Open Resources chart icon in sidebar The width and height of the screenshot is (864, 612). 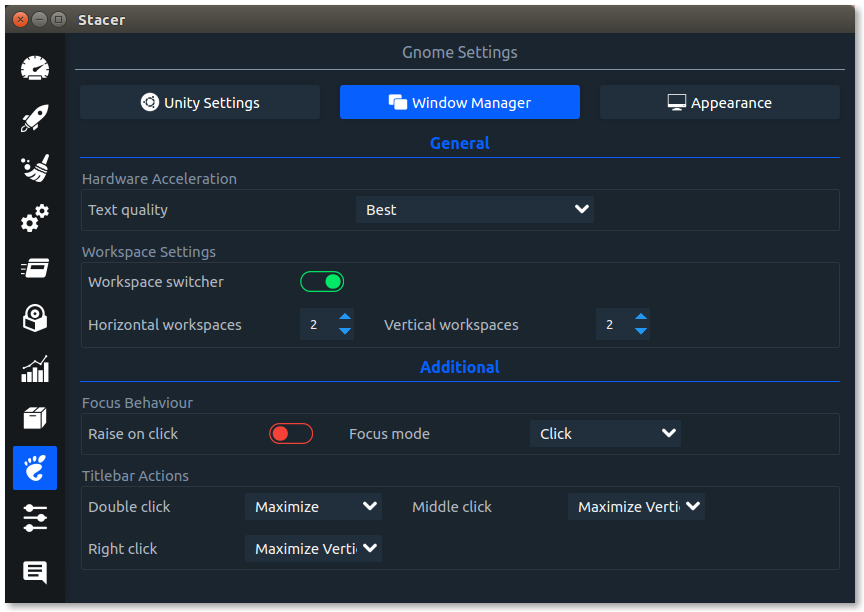(x=35, y=369)
